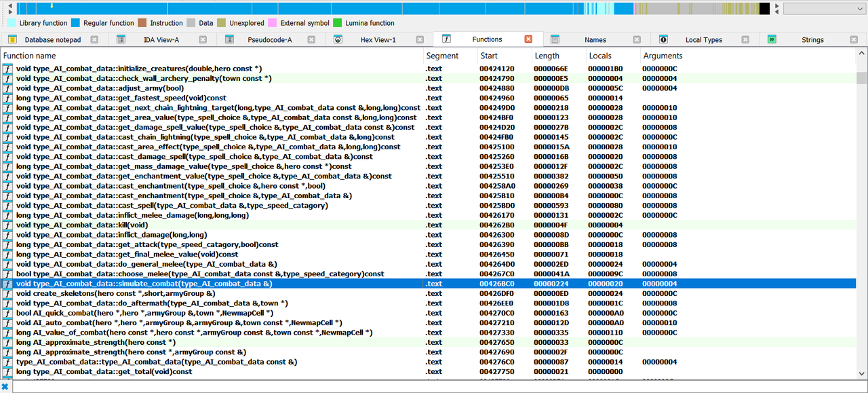Screen dimensions: 868x393
Task: Click the length value 0000066E
Action: (550, 69)
